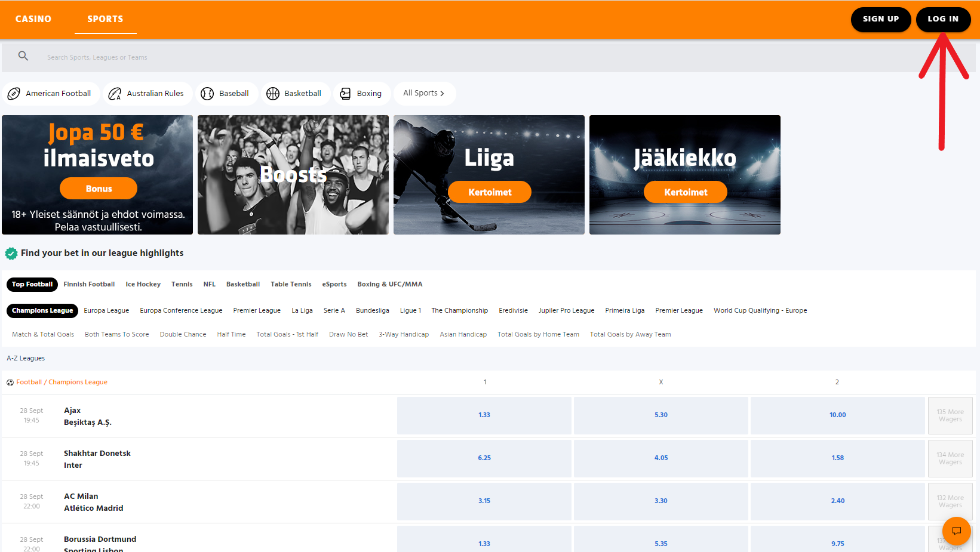The height and width of the screenshot is (552, 980).
Task: Click the Basketball icon
Action: point(273,94)
